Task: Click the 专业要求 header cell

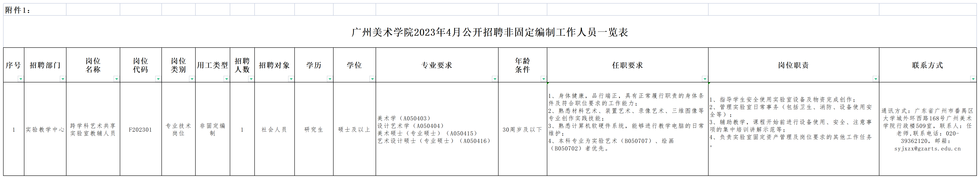Action: 437,65
